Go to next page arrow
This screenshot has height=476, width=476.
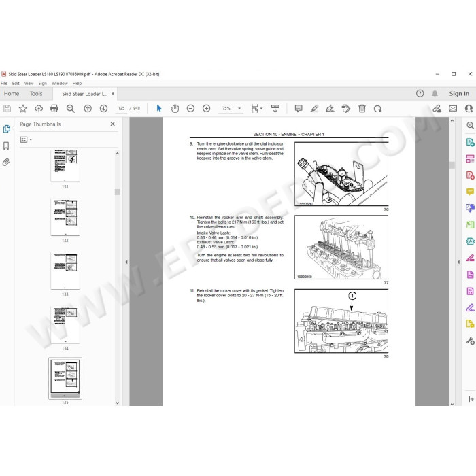pyautogui.click(x=103, y=108)
